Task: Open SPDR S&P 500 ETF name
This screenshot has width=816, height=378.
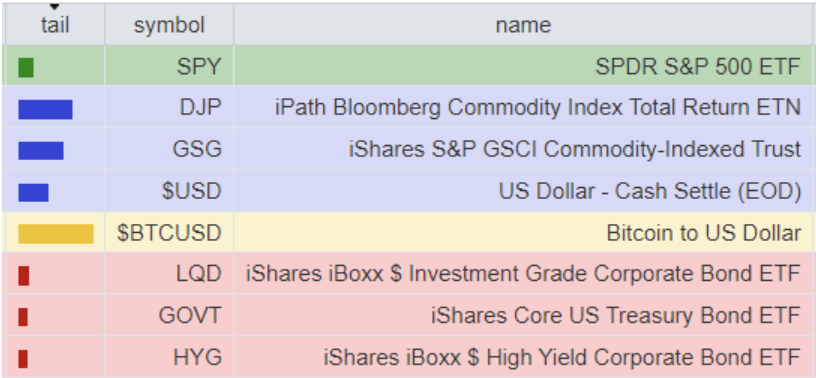Action: click(x=697, y=66)
